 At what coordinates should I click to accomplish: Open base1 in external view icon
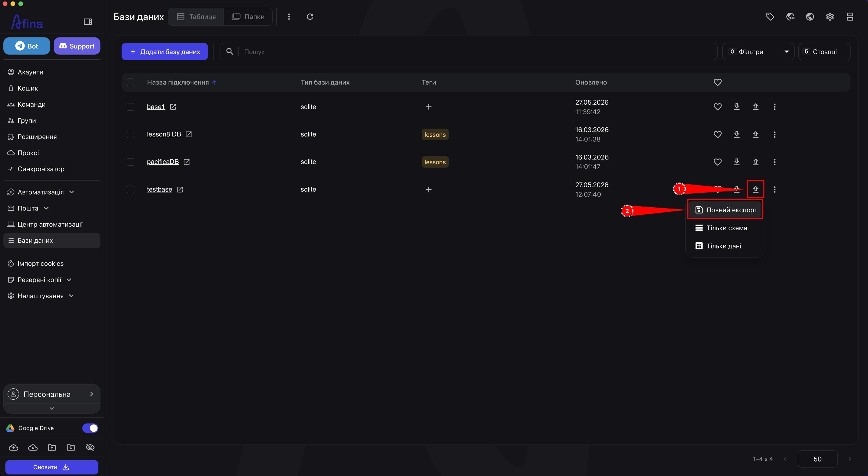(173, 107)
